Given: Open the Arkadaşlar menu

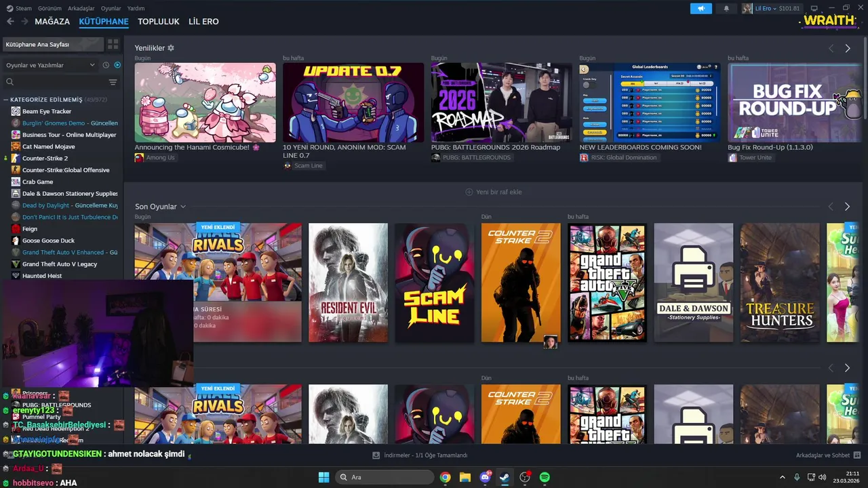Looking at the screenshot, I should tap(81, 8).
